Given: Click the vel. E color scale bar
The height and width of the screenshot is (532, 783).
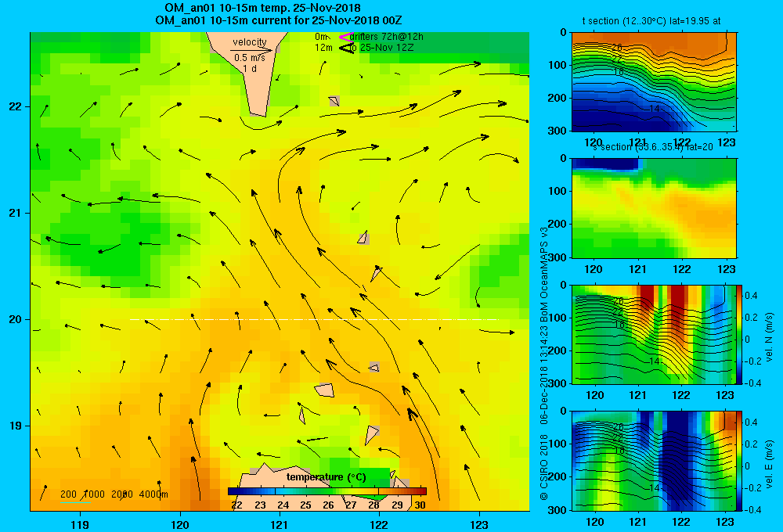Looking at the screenshot, I should coord(740,461).
